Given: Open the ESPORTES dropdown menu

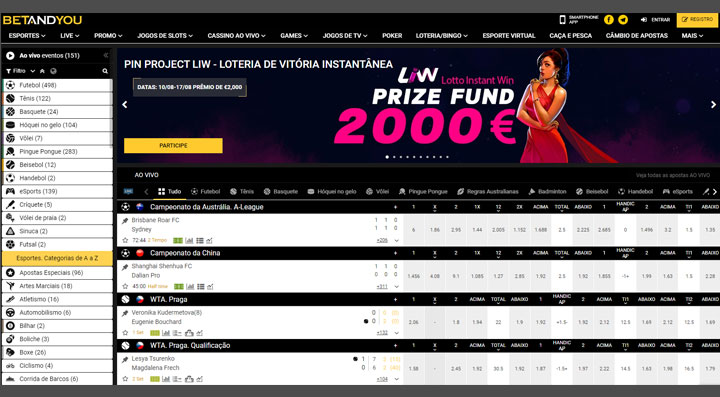Looking at the screenshot, I should (x=27, y=35).
